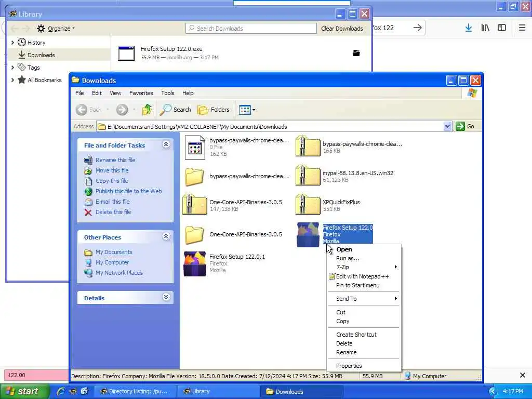Click Search Downloads field in Library

[251, 29]
